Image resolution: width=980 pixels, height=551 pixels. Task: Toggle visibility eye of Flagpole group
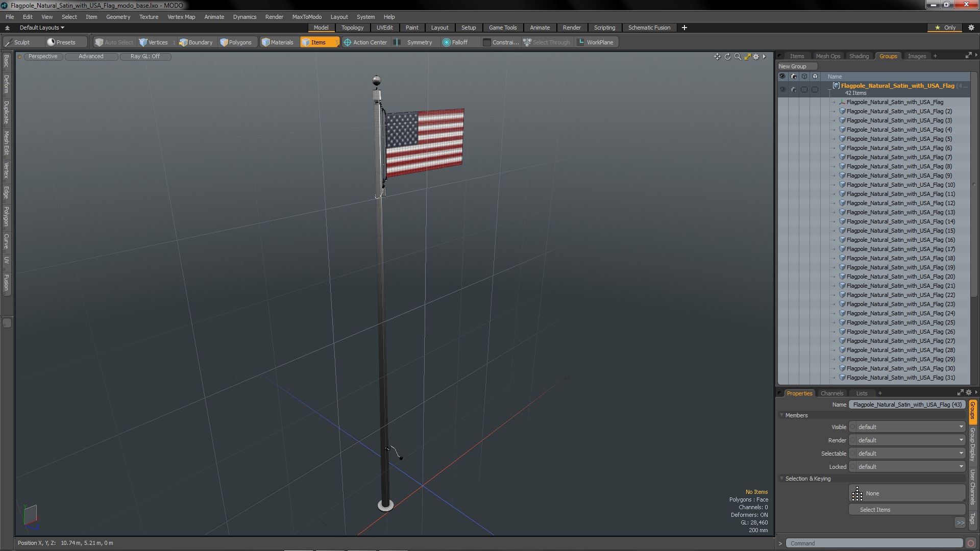[782, 89]
